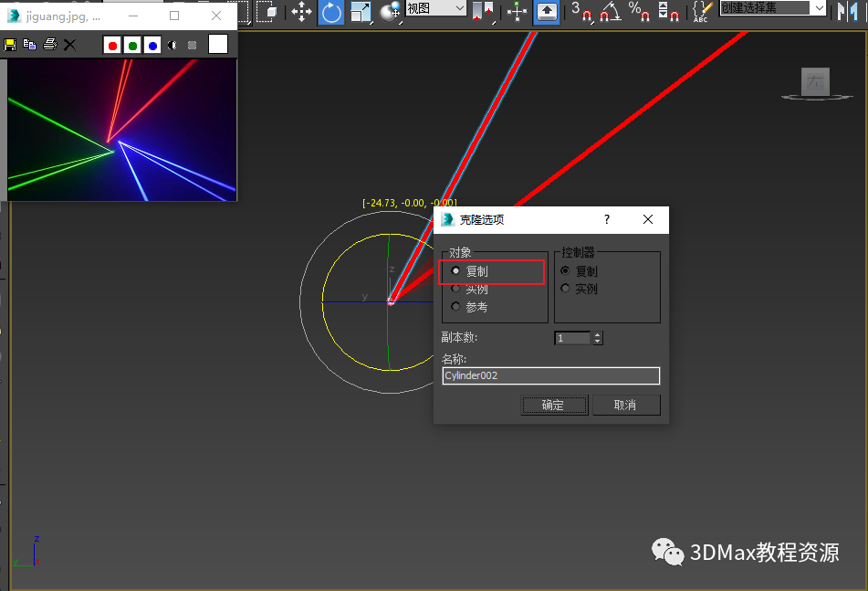This screenshot has height=591, width=868.
Task: Increase 副本数 with spinner arrows
Action: pyautogui.click(x=598, y=334)
